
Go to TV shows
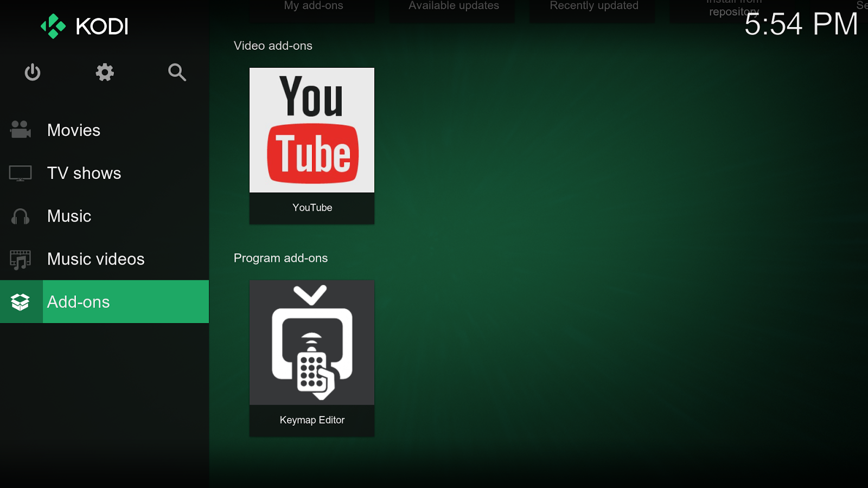tap(104, 173)
